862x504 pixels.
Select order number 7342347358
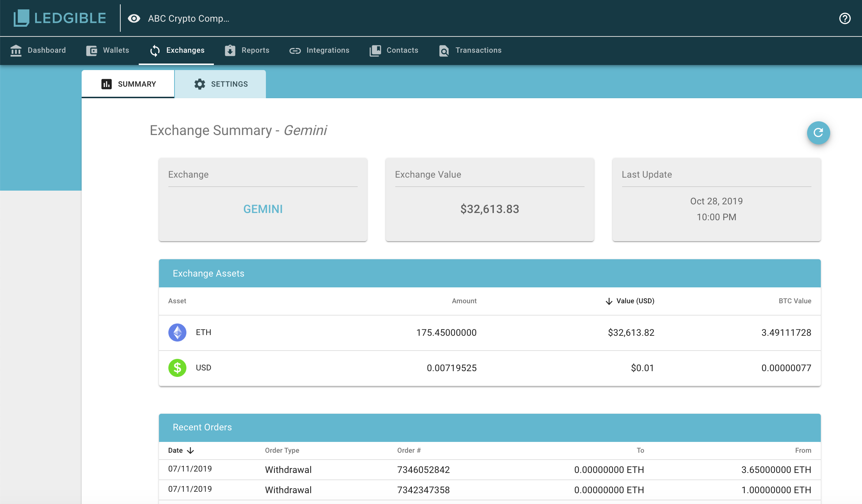[x=423, y=490]
